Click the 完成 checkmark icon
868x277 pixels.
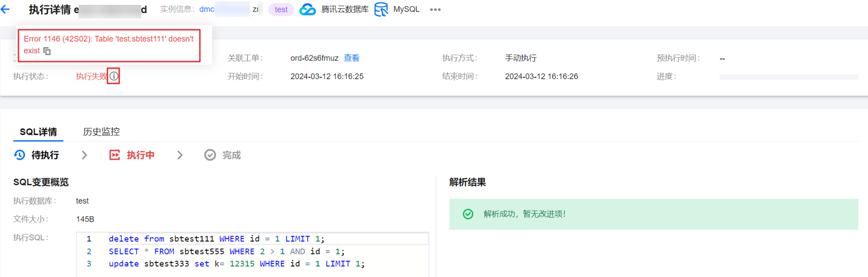coord(210,155)
